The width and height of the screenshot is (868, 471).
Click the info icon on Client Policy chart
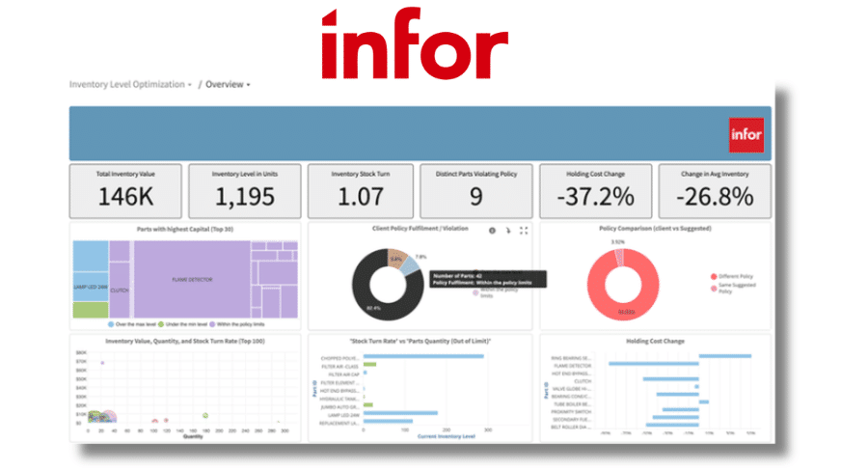493,231
